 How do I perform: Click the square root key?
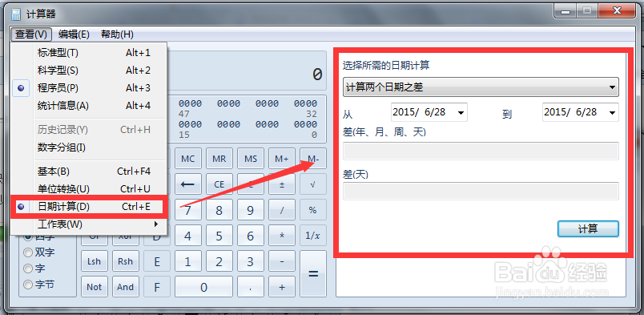tap(313, 184)
